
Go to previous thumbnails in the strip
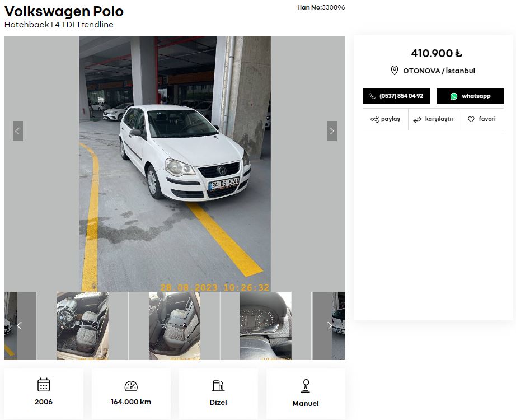tap(20, 326)
